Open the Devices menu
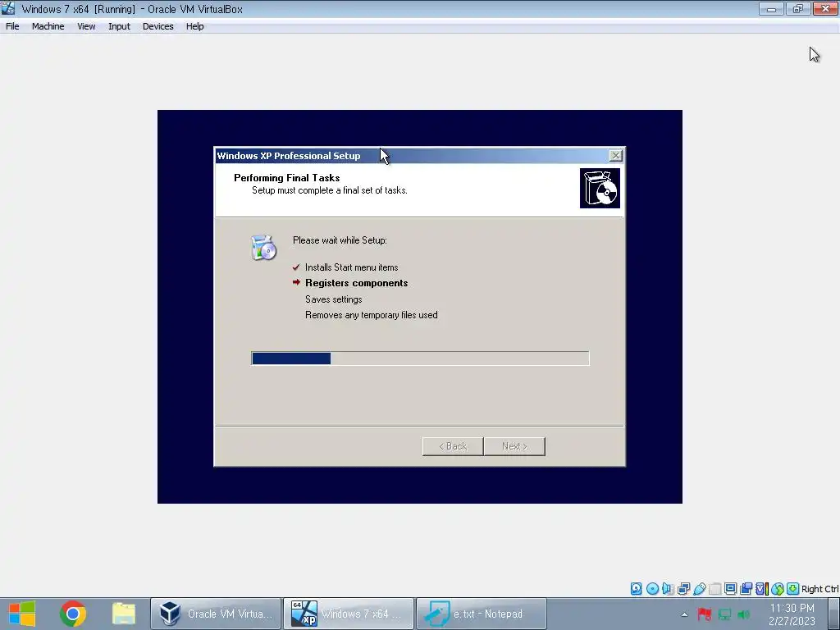The width and height of the screenshot is (840, 630). point(158,26)
